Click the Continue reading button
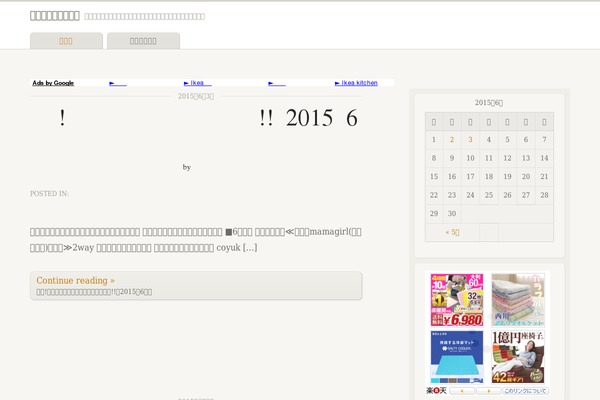This screenshot has width=600, height=400. 196,286
